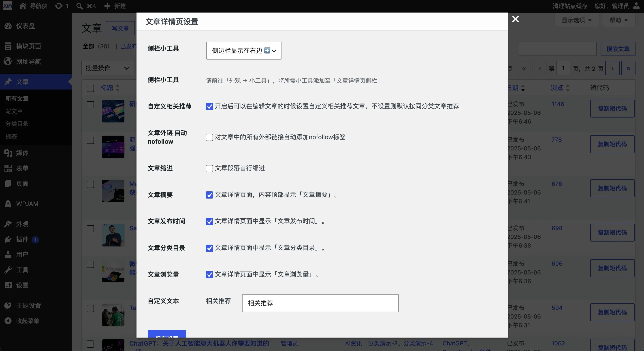644x351 pixels.
Task: Copy shortcode for the 676-views post
Action: coord(612,188)
